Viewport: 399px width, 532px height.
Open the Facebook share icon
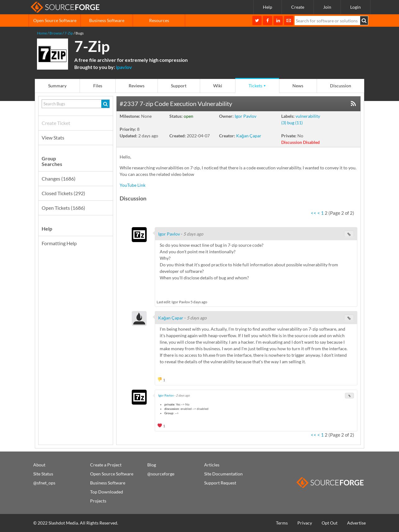point(268,21)
